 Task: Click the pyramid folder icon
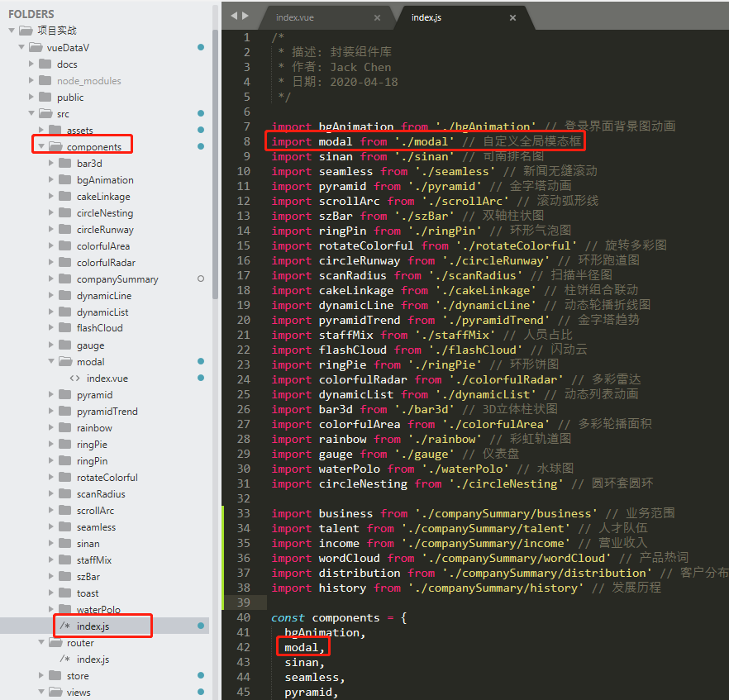point(64,394)
